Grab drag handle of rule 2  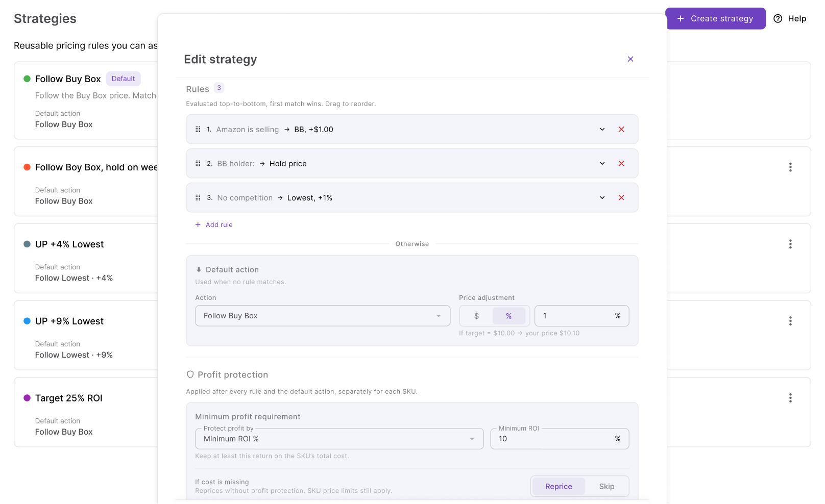point(198,164)
